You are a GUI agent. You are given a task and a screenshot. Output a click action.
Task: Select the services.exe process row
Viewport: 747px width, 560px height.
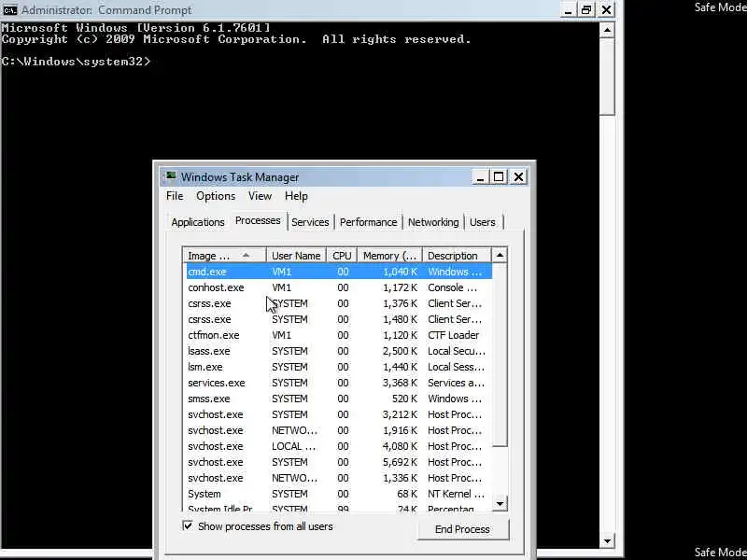(x=338, y=383)
